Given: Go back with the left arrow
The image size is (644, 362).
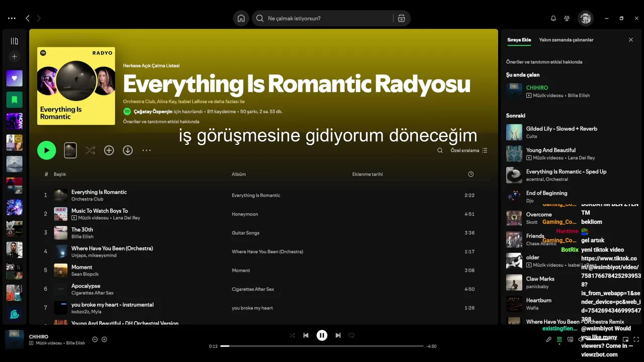Looking at the screenshot, I should (28, 18).
